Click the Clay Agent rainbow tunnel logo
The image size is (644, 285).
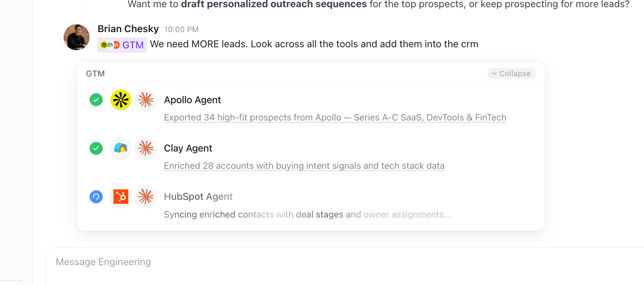[121, 148]
